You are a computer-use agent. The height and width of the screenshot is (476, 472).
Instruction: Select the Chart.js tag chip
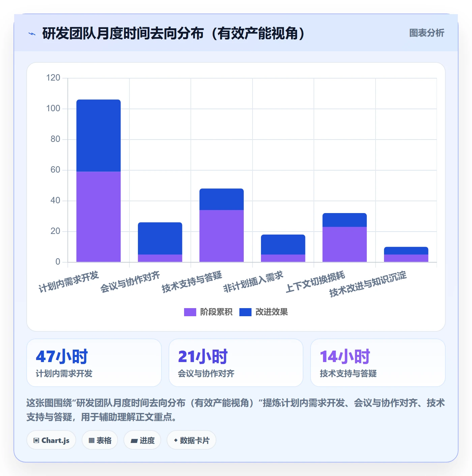pyautogui.click(x=51, y=440)
